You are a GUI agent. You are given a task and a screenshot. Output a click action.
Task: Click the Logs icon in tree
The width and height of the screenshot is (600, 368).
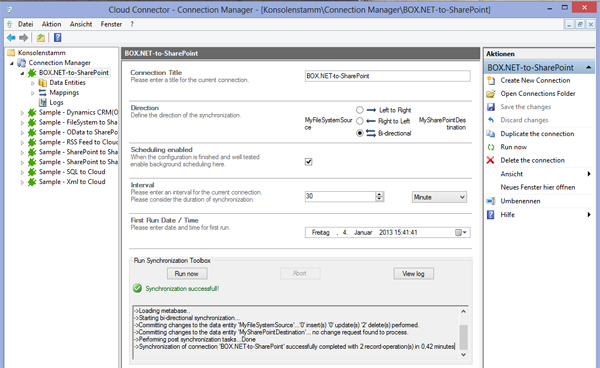pyautogui.click(x=43, y=103)
